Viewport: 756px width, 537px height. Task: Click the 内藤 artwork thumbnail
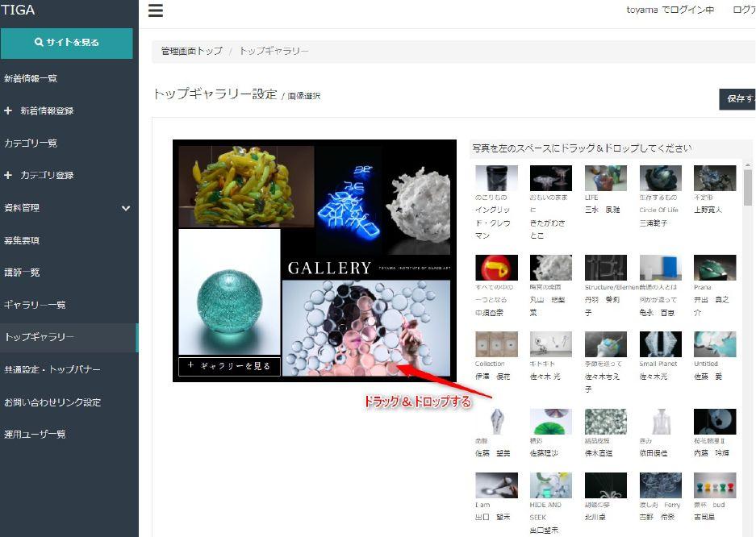tap(715, 422)
